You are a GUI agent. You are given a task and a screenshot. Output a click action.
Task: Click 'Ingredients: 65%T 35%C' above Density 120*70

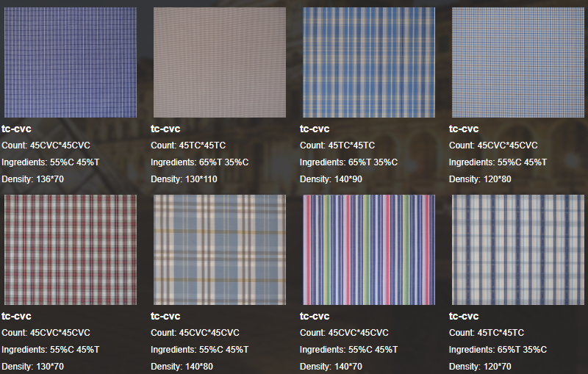pyautogui.click(x=498, y=350)
